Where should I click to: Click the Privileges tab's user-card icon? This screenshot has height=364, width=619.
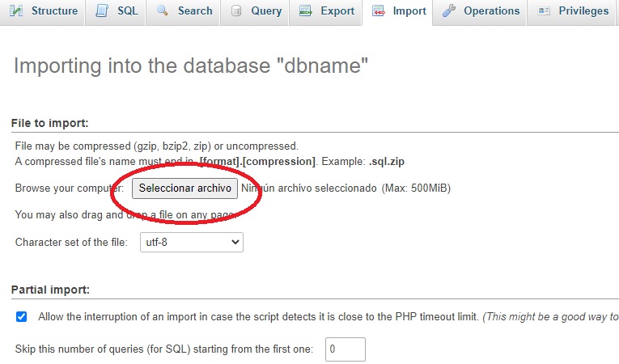click(544, 11)
